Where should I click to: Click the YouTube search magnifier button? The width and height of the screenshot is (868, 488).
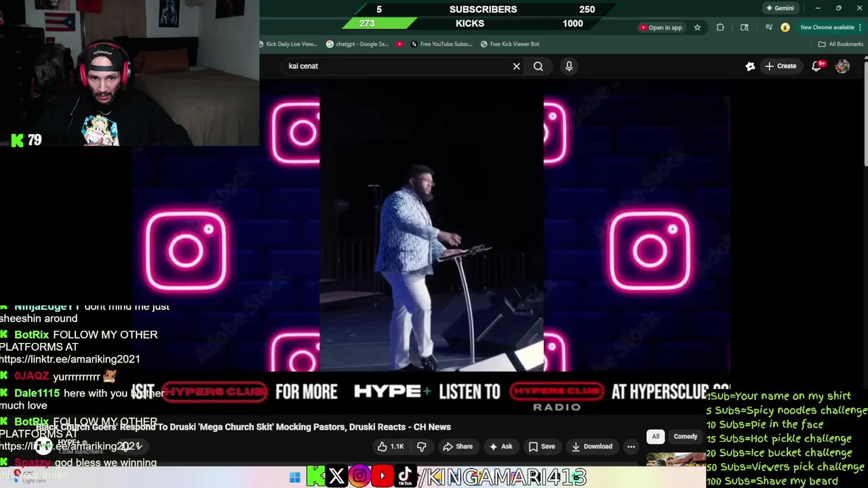538,66
